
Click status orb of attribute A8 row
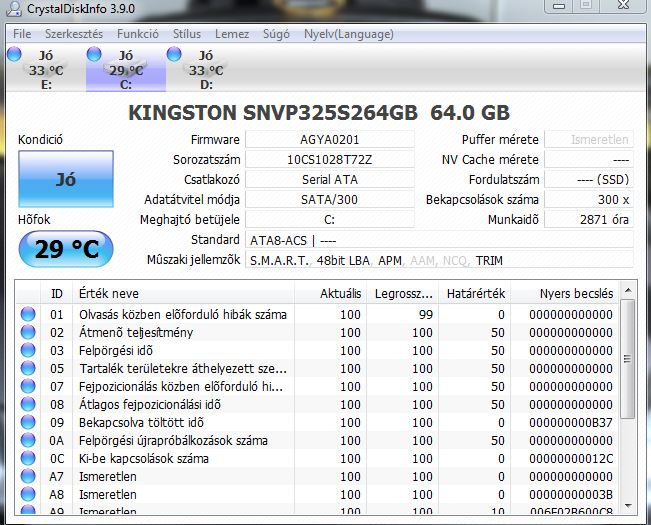28,494
